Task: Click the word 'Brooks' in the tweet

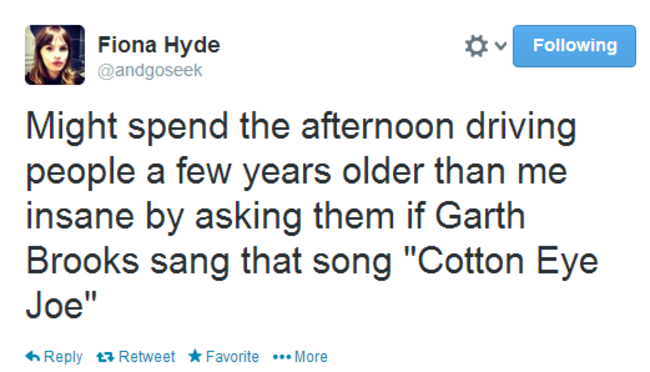Action: pyautogui.click(x=82, y=260)
